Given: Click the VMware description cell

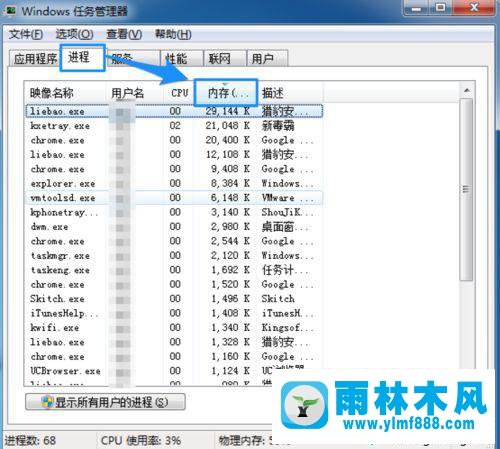Looking at the screenshot, I should (x=287, y=198).
